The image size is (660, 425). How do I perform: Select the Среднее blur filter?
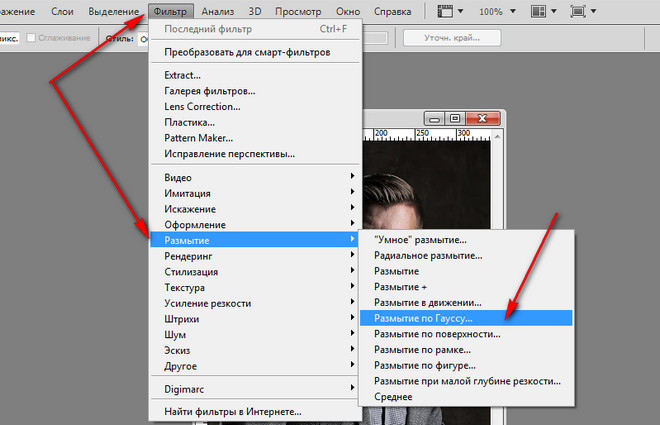[x=466, y=397]
